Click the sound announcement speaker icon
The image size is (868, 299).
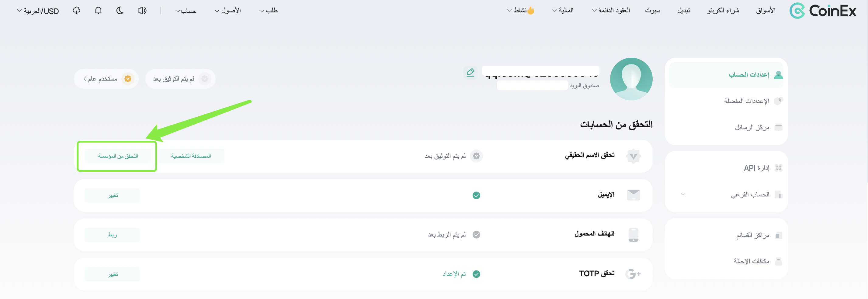(142, 11)
